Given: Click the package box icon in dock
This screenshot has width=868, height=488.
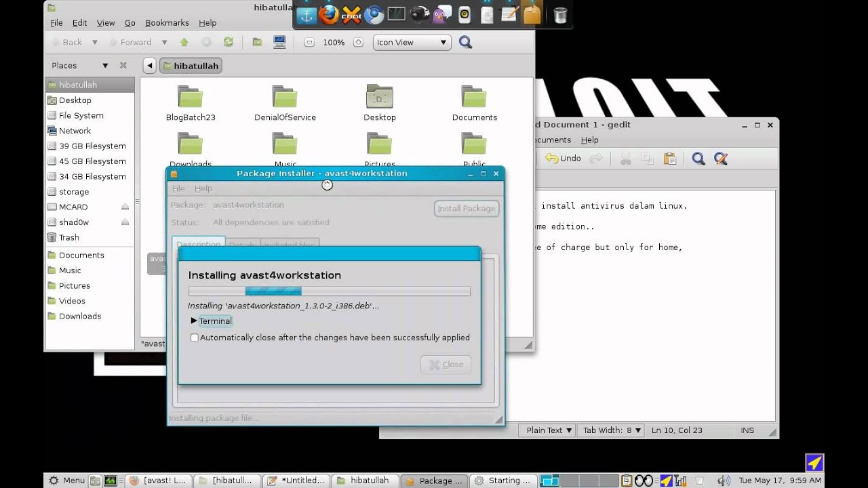Looking at the screenshot, I should click(x=532, y=14).
